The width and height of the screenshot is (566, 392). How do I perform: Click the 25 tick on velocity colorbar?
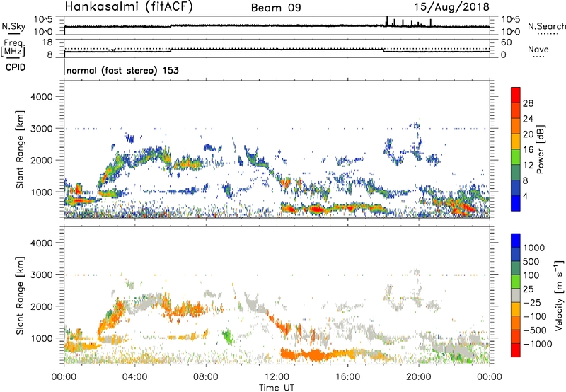[528, 289]
